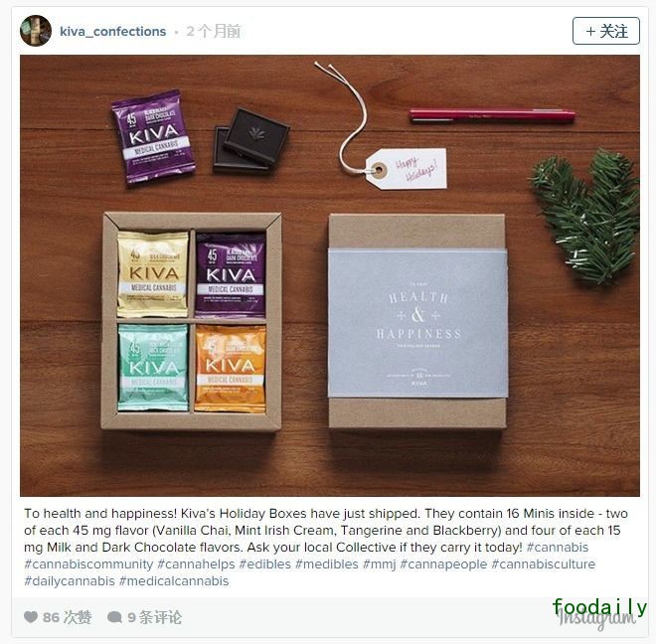The image size is (656, 644).
Task: Select the #mmj hashtag
Action: click(379, 564)
